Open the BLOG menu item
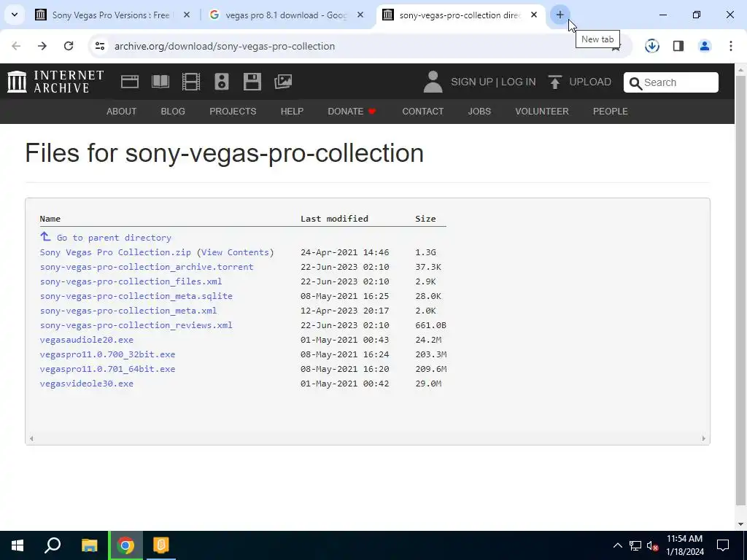This screenshot has height=560, width=747. [173, 112]
